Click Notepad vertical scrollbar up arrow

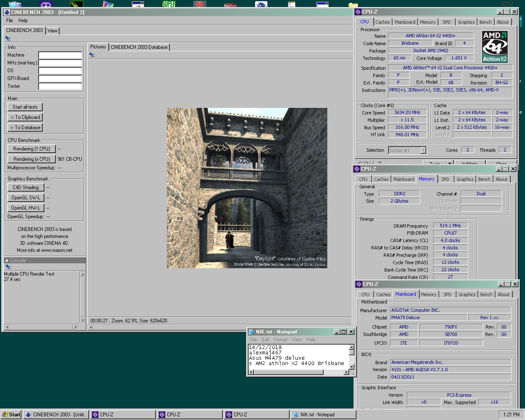click(352, 347)
